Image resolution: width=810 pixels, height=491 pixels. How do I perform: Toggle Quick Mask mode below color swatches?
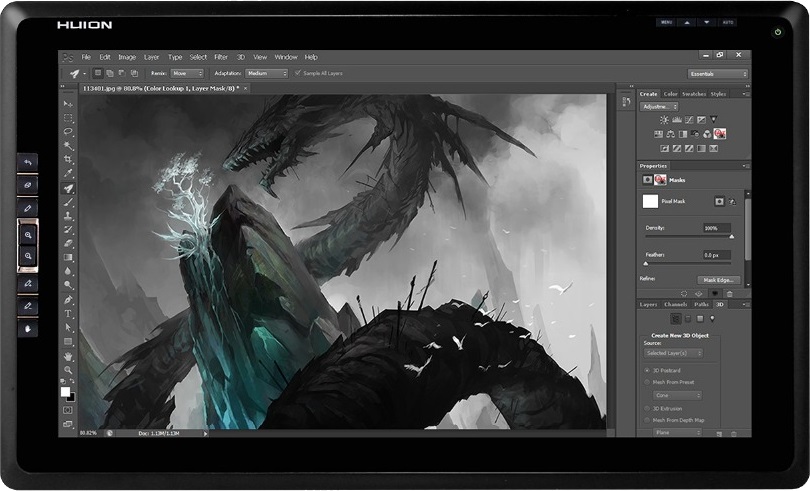pyautogui.click(x=68, y=410)
